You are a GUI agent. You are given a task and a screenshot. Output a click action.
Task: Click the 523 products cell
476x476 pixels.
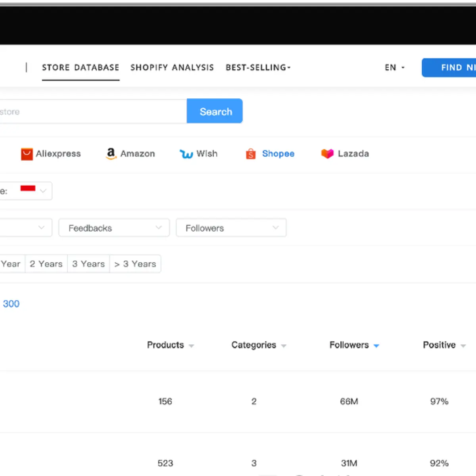tap(165, 463)
